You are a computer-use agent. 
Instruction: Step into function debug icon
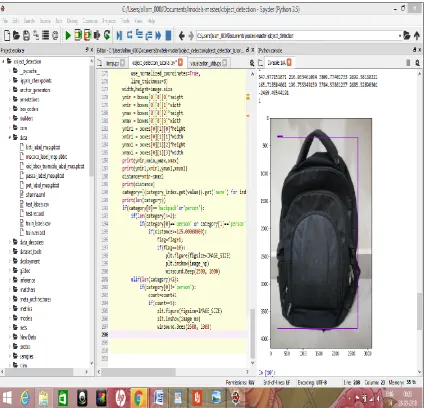[x=140, y=35]
